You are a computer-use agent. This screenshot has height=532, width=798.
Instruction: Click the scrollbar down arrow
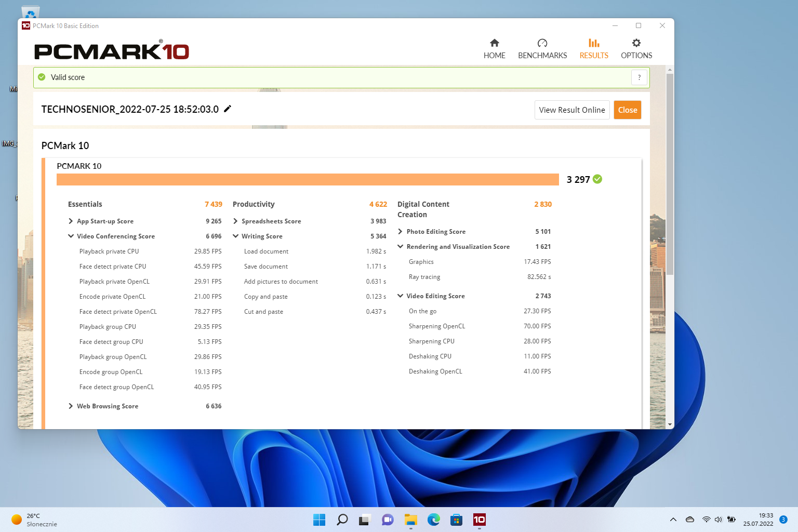click(x=670, y=424)
